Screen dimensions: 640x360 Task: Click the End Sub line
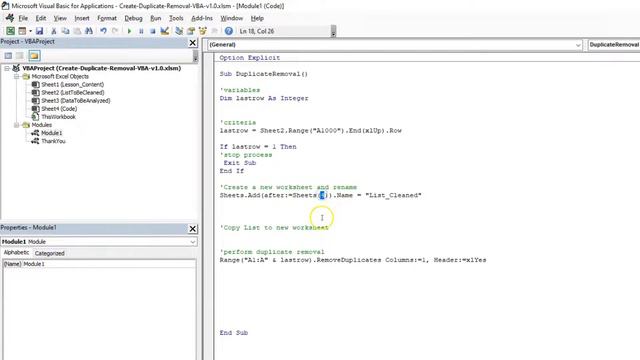click(234, 333)
